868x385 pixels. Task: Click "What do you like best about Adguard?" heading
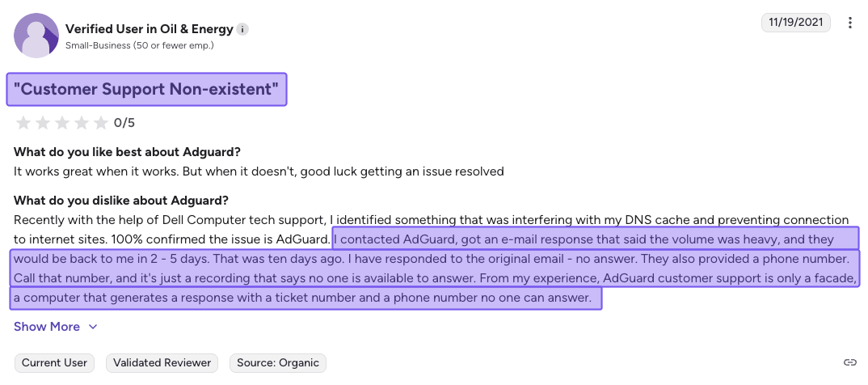click(127, 152)
